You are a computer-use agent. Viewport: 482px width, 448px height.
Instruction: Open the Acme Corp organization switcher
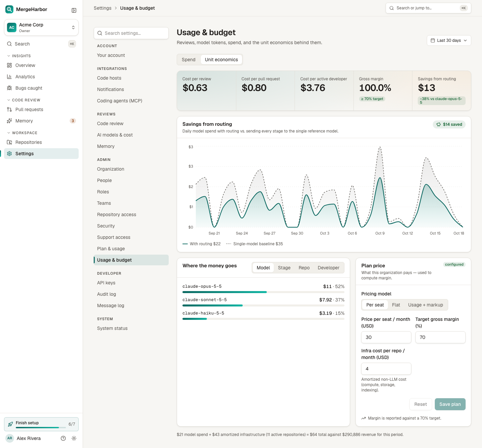click(41, 27)
